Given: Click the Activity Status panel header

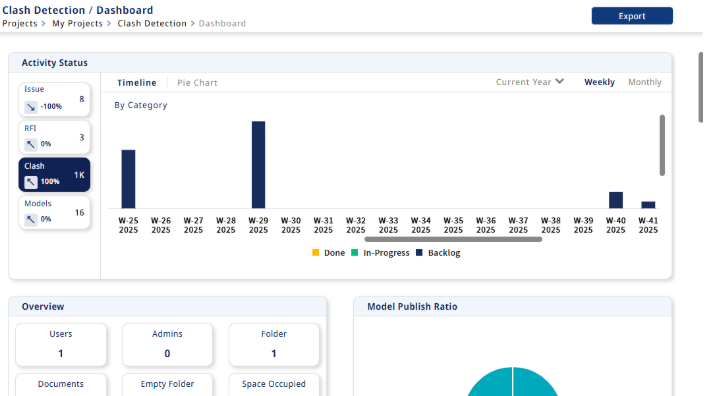Looking at the screenshot, I should [340, 63].
